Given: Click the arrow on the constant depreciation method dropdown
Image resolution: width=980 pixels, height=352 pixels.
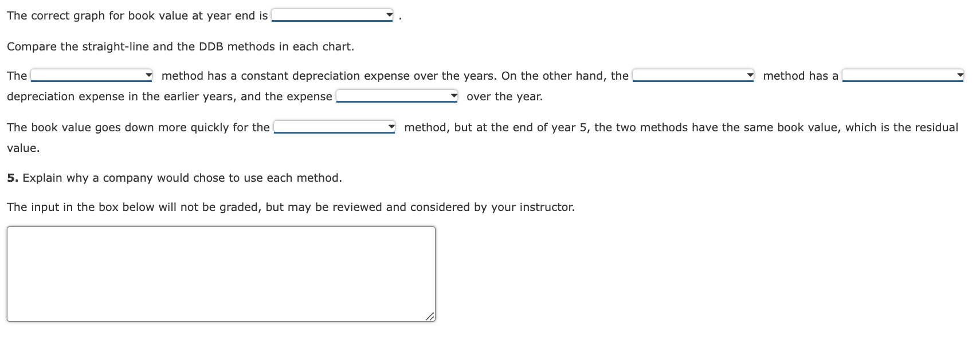Looking at the screenshot, I should pyautogui.click(x=149, y=75).
